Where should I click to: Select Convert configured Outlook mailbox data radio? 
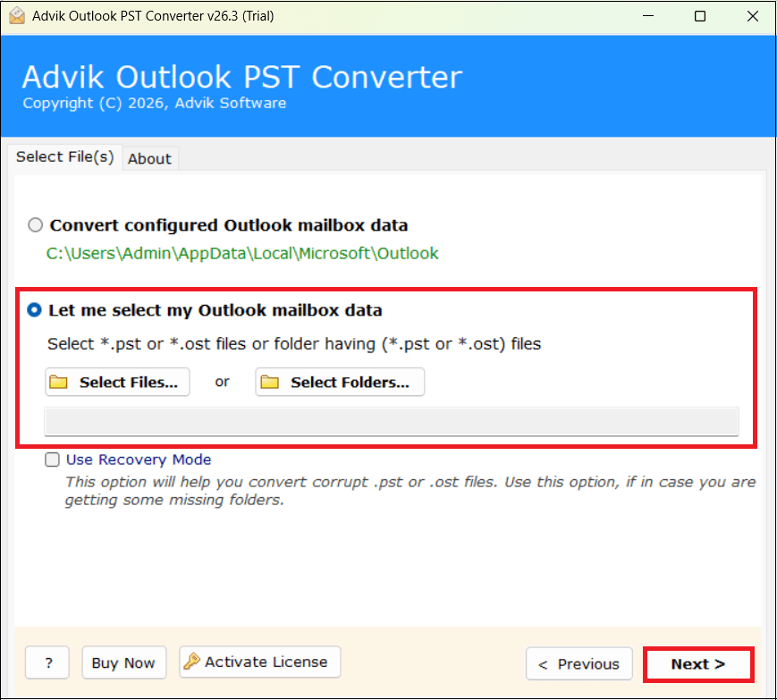coord(35,225)
